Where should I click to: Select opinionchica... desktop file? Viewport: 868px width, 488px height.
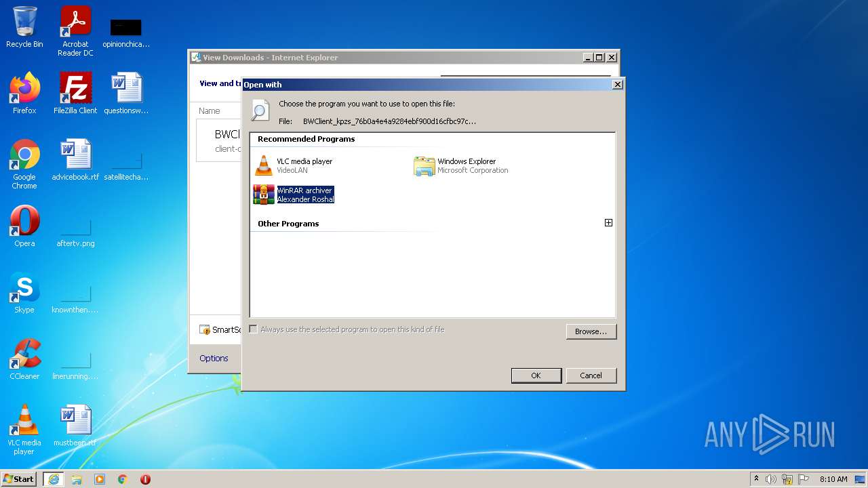(126, 33)
